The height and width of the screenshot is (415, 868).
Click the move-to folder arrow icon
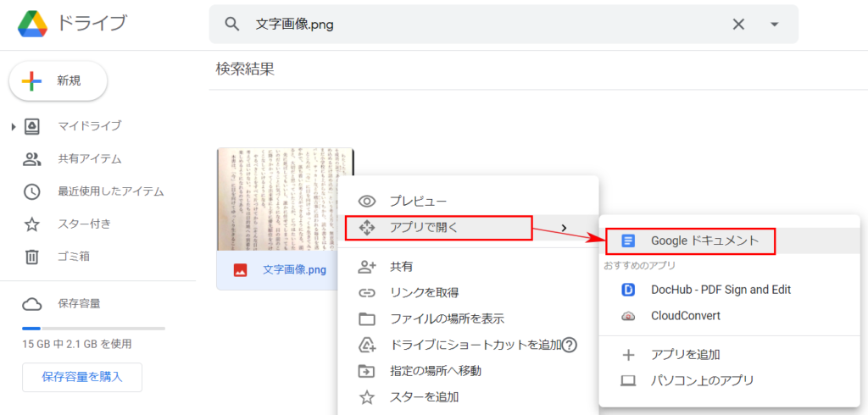(367, 371)
